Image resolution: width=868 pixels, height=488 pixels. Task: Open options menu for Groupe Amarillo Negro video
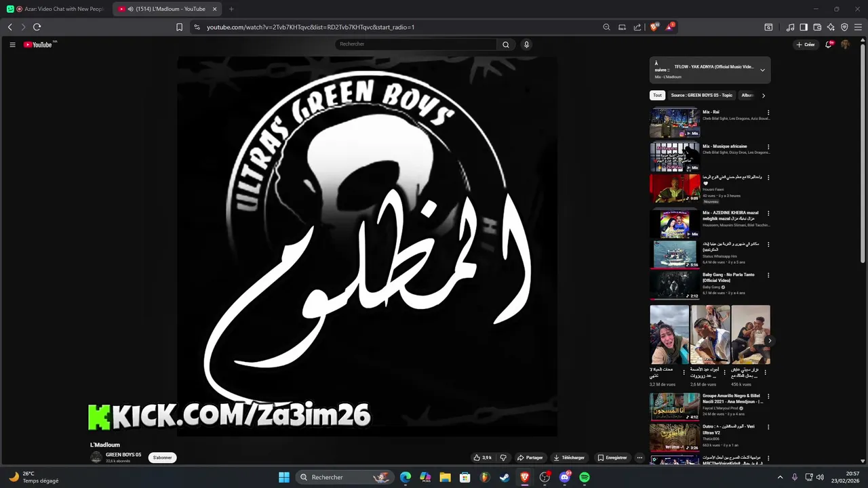(x=768, y=396)
